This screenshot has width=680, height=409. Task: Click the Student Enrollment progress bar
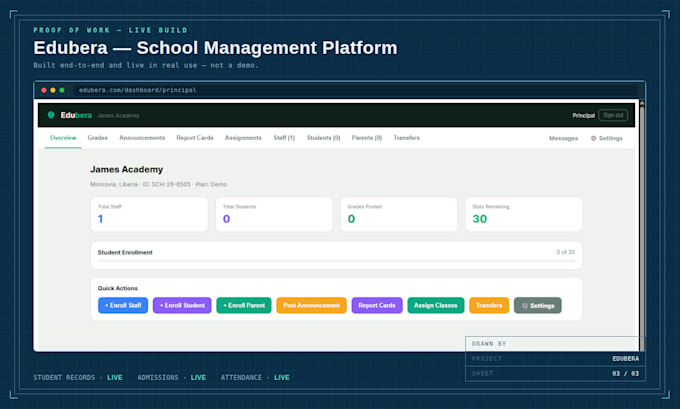point(337,261)
